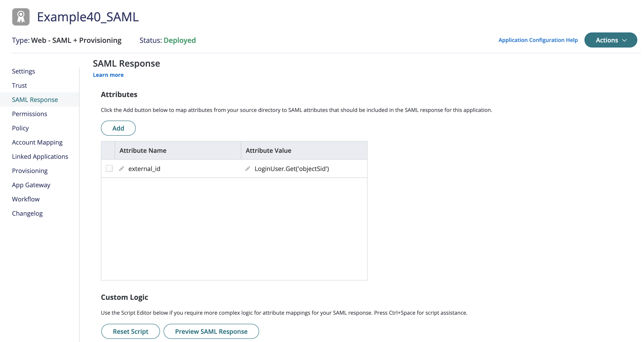
Task: Click Preview SAML Response button
Action: coord(211,331)
